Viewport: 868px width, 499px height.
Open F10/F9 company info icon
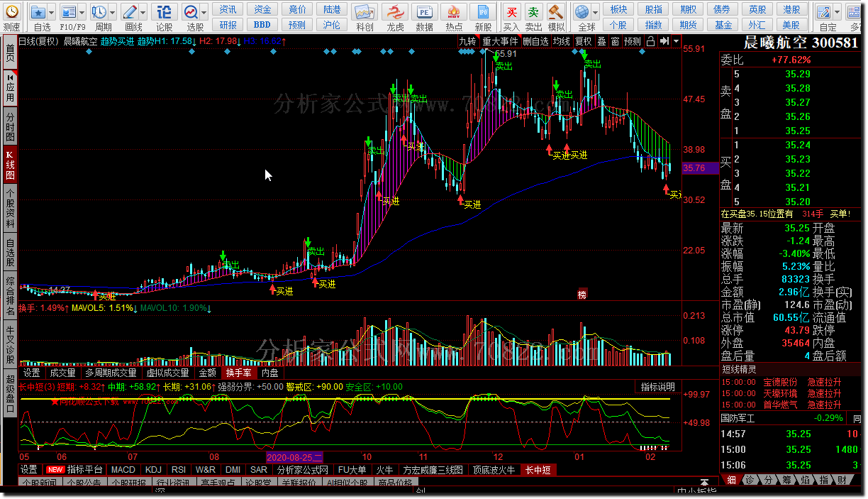69,11
